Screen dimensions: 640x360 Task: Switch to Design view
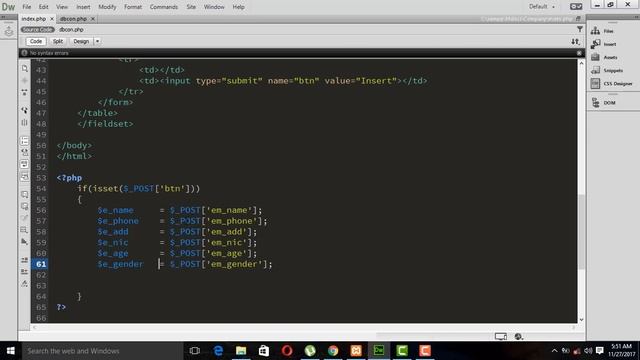[x=81, y=41]
